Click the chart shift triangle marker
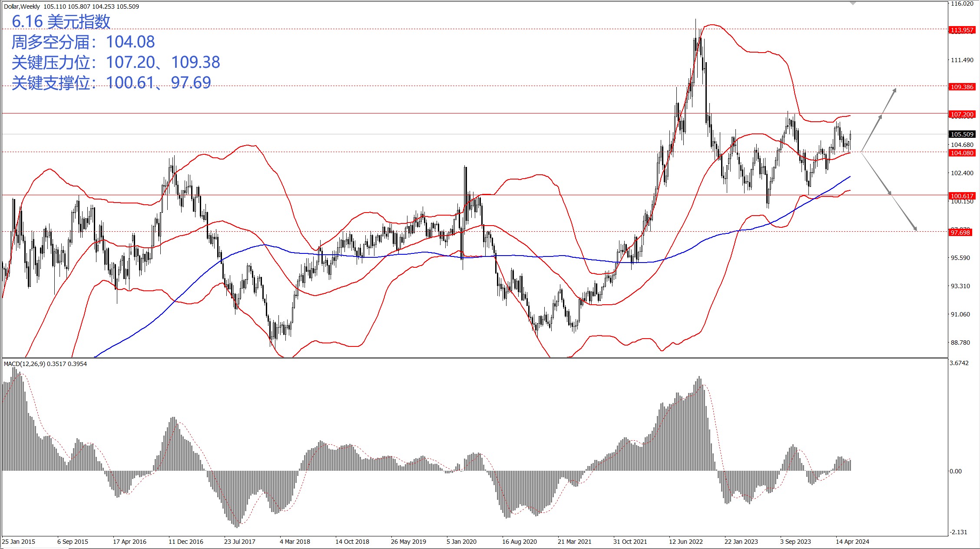The image size is (980, 549). [853, 3]
